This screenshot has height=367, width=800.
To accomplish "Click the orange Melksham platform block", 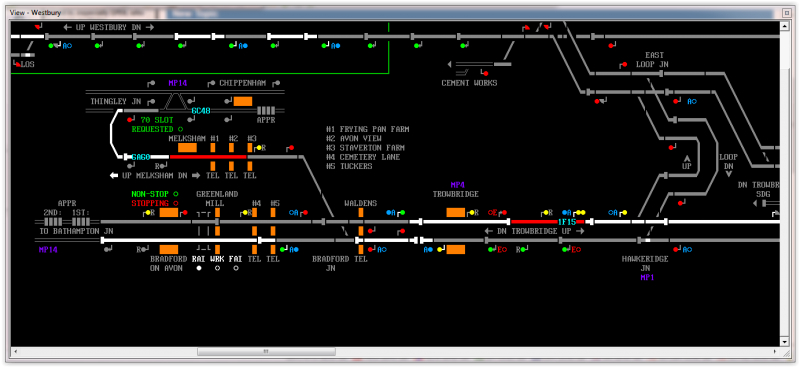I will coord(187,148).
